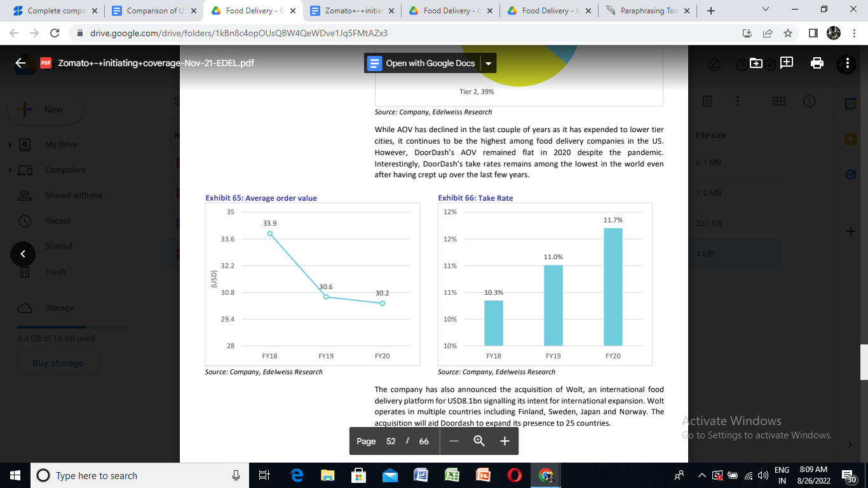The image size is (868, 488).
Task: Click the install app icon in address bar
Action: tap(747, 33)
